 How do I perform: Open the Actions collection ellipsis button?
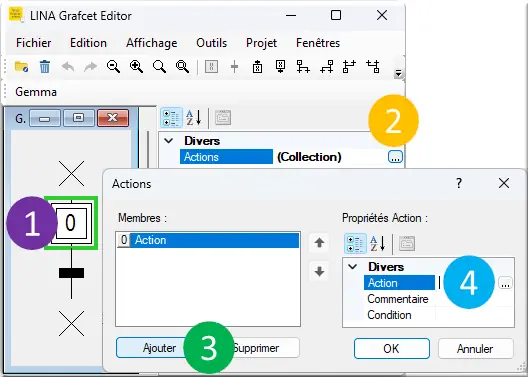395,157
